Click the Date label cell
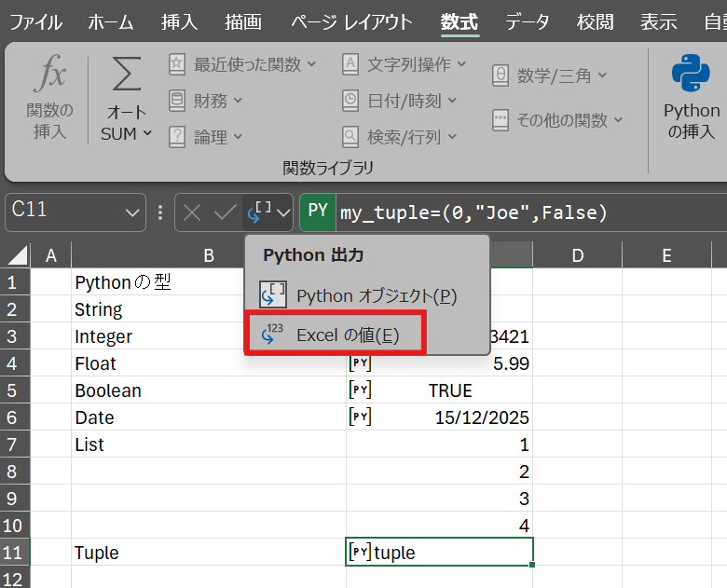Image resolution: width=727 pixels, height=588 pixels. coord(209,417)
